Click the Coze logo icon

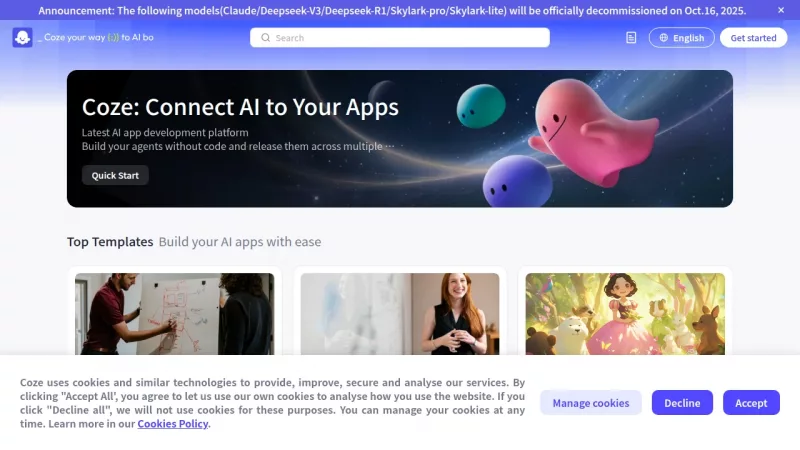pyautogui.click(x=22, y=37)
